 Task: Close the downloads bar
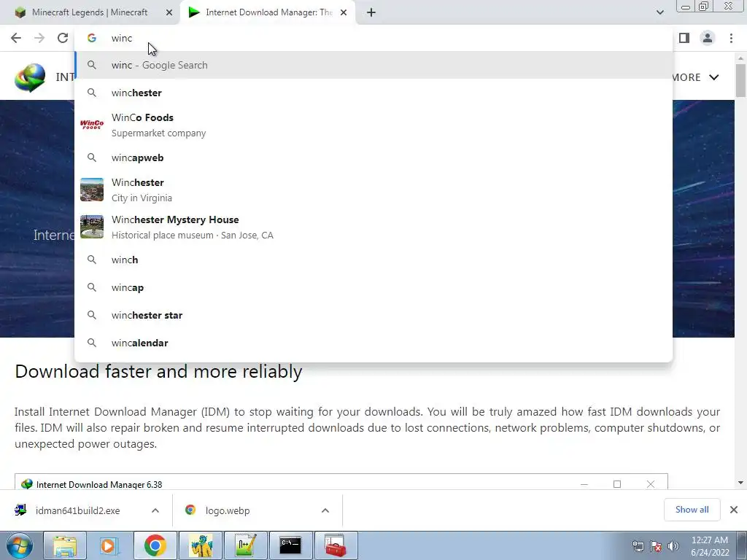pyautogui.click(x=734, y=510)
